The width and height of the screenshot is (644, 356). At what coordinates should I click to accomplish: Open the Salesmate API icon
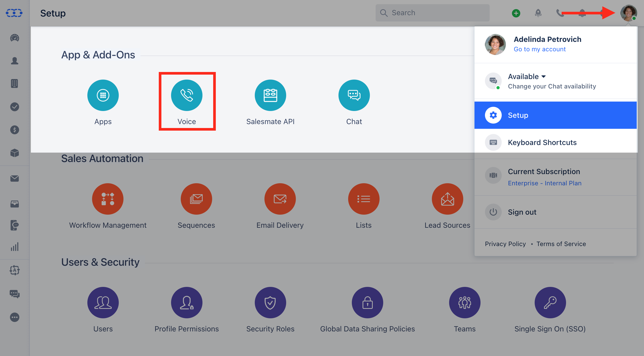pos(270,95)
